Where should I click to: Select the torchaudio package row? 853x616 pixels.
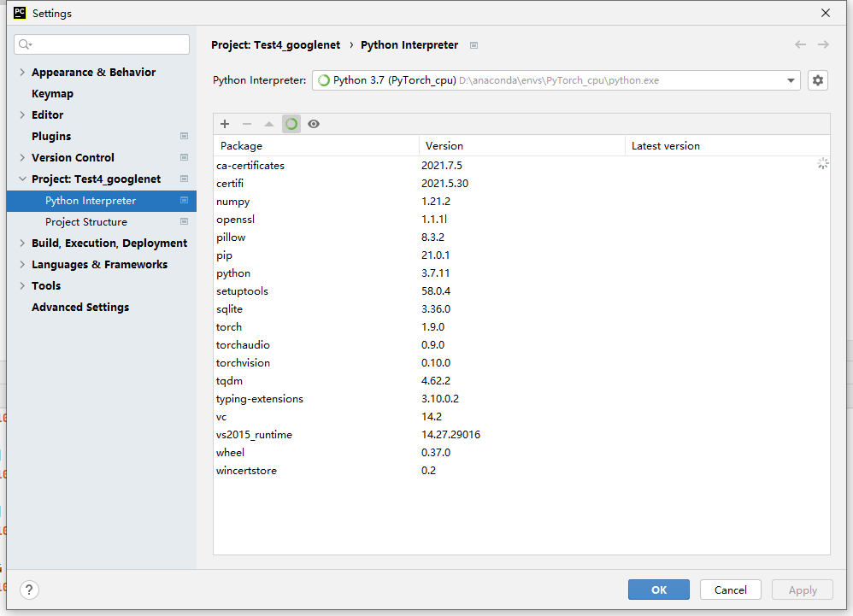pyautogui.click(x=521, y=344)
